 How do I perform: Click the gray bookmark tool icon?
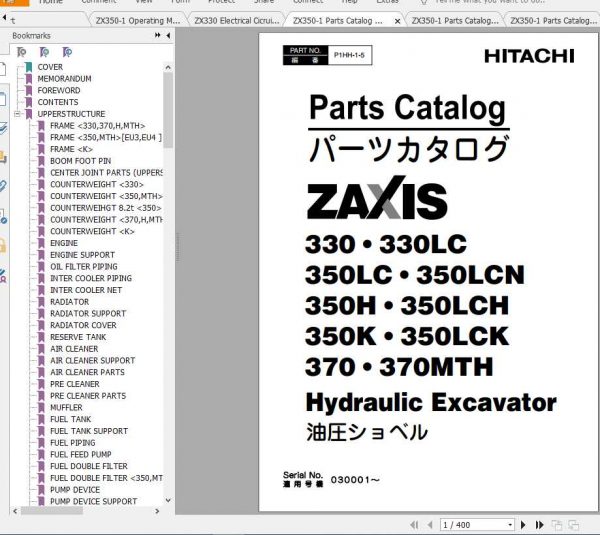22,52
